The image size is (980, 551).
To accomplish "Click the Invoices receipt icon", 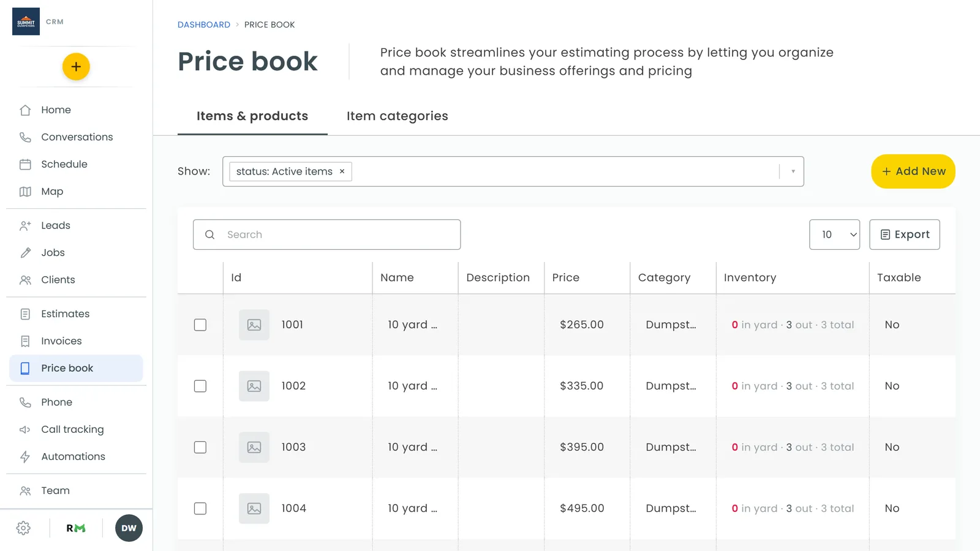I will click(25, 341).
